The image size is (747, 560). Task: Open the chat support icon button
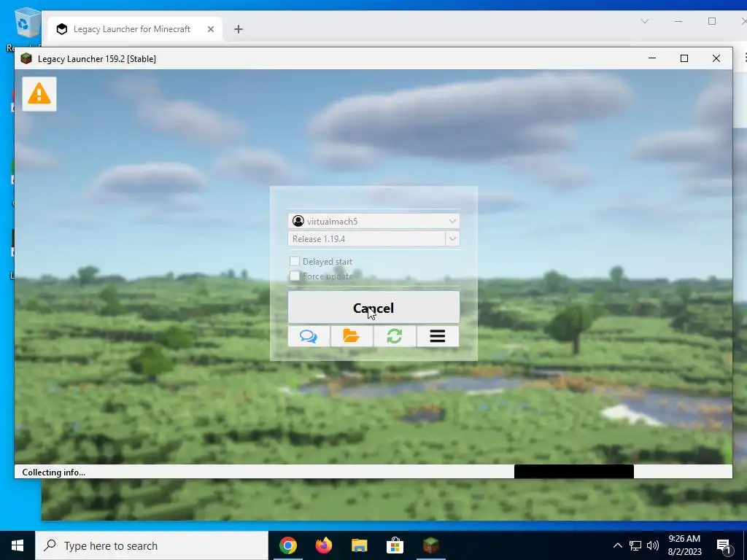point(309,336)
